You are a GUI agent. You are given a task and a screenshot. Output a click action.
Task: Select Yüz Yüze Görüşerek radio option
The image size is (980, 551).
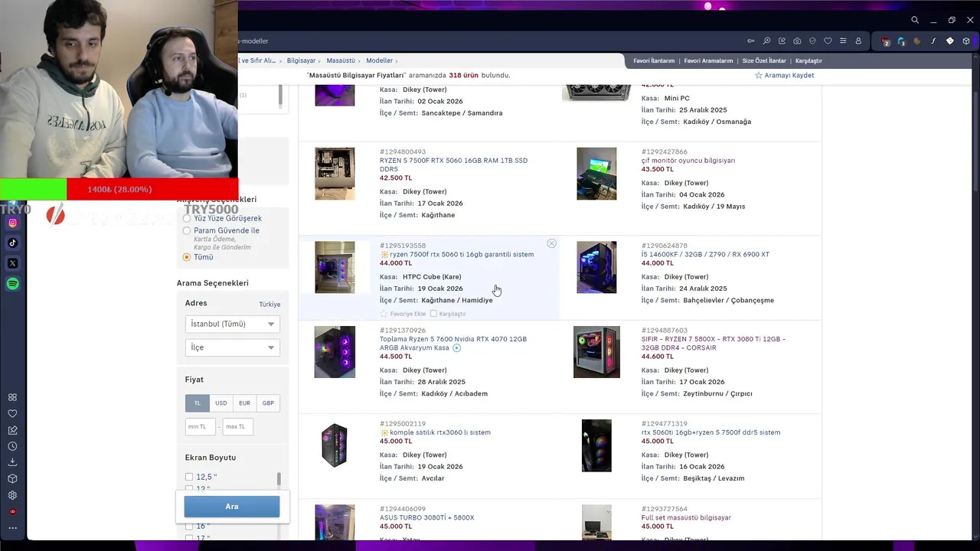(x=187, y=218)
